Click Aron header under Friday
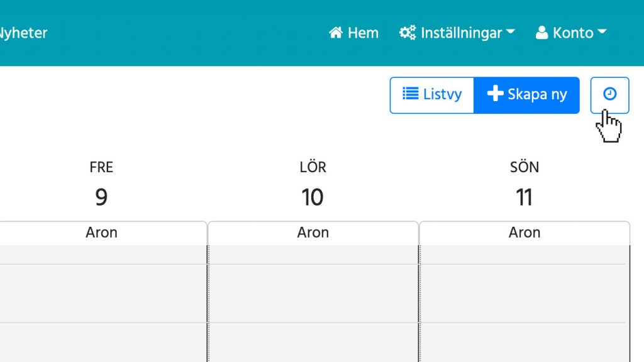The image size is (644, 362). point(101,233)
